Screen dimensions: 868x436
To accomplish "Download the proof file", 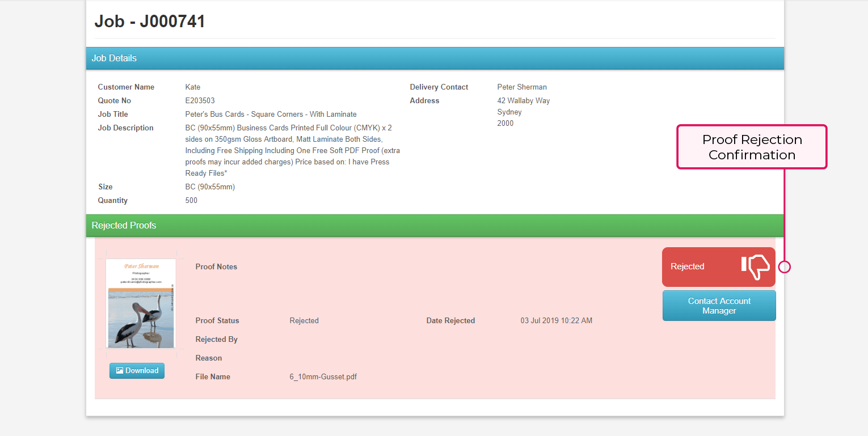I will pos(137,371).
